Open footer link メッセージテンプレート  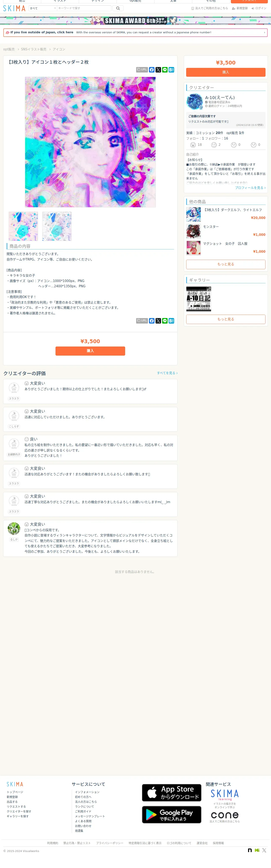(x=90, y=816)
